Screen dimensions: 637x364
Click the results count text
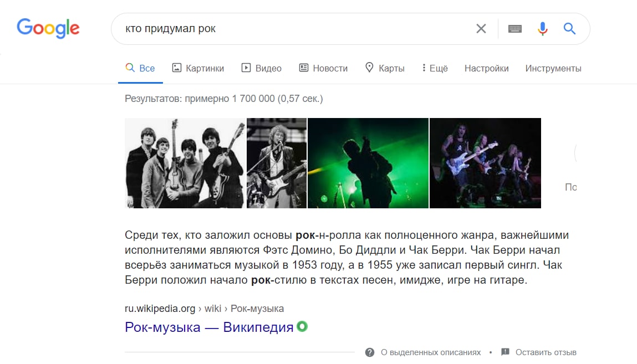click(x=224, y=99)
